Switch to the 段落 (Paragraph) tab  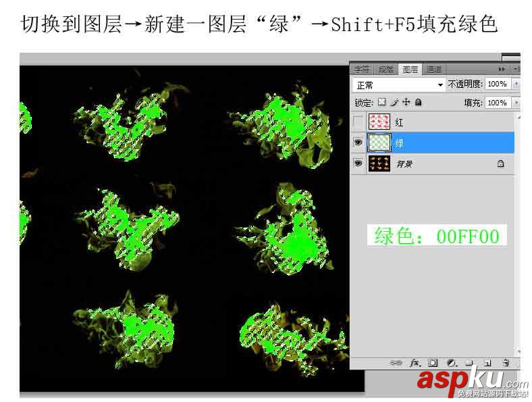pyautogui.click(x=385, y=70)
